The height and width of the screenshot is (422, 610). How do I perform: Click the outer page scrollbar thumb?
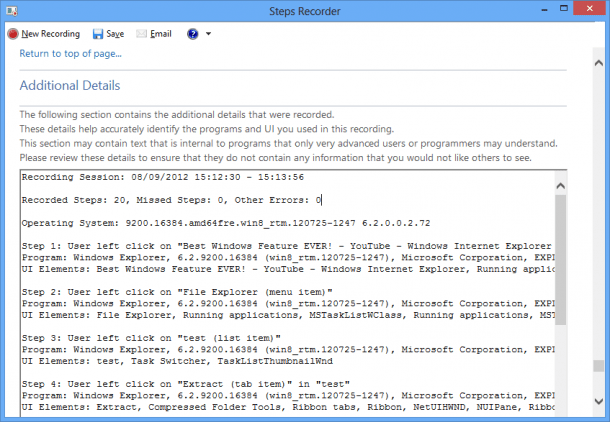click(599, 366)
